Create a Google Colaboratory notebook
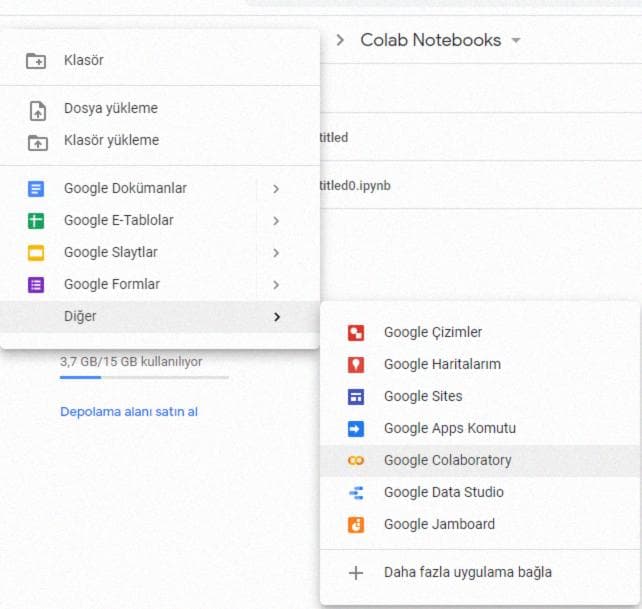Viewport: 642px width, 609px height. point(480,461)
